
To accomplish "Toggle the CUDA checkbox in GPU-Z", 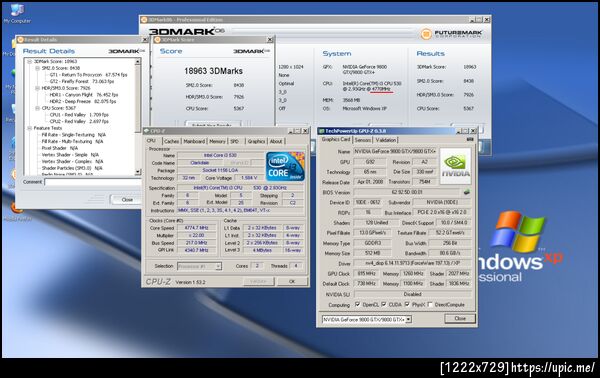I will pos(384,305).
